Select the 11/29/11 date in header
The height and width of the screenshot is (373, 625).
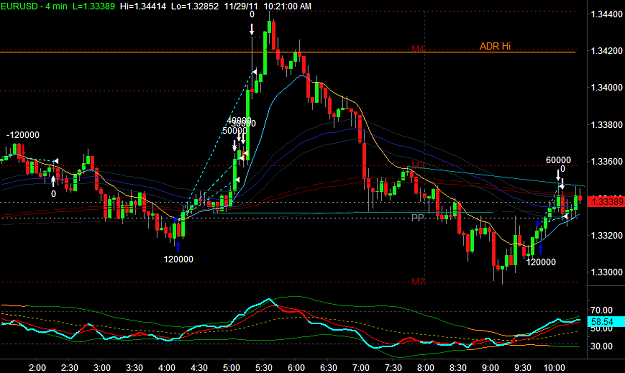click(240, 6)
